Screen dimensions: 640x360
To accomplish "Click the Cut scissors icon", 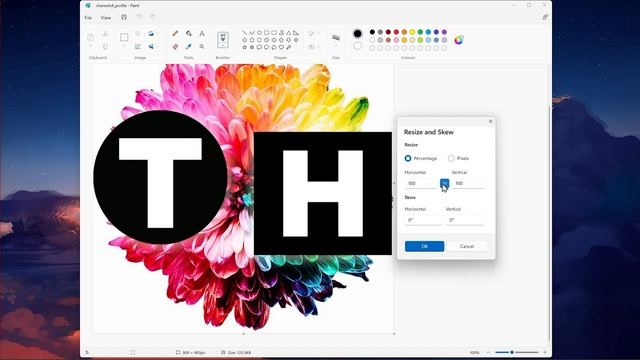I will pos(105,34).
